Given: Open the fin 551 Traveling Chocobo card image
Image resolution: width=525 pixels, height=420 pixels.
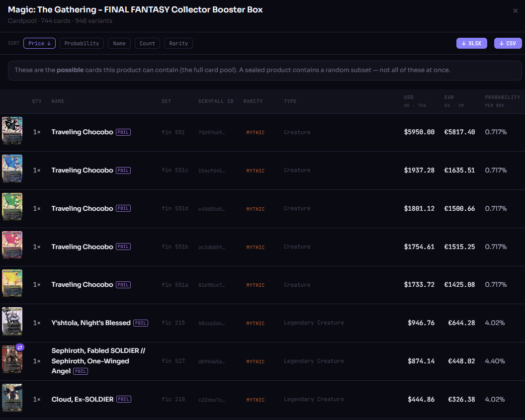Looking at the screenshot, I should click(x=12, y=131).
